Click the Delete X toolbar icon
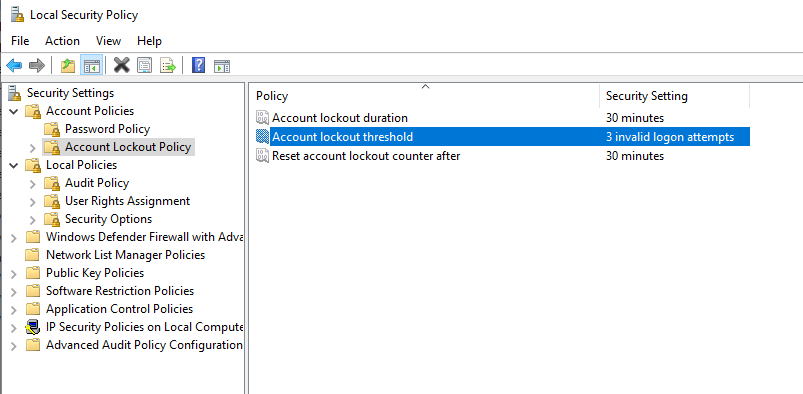Screen dimensions: 803x394 click(x=121, y=65)
